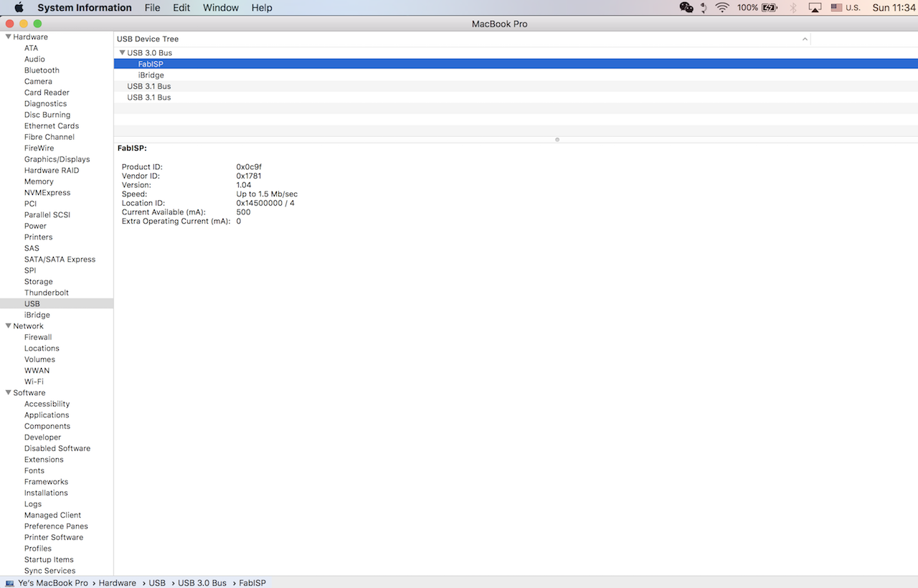The height and width of the screenshot is (588, 918).
Task: Click FabISP in the path bar
Action: pyautogui.click(x=252, y=583)
